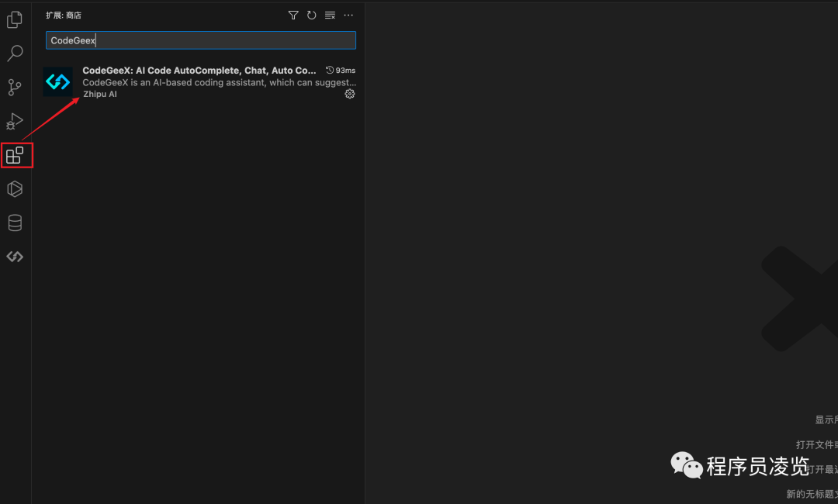Viewport: 838px width, 504px height.
Task: Open the Explorer view in activity bar
Action: (x=15, y=19)
